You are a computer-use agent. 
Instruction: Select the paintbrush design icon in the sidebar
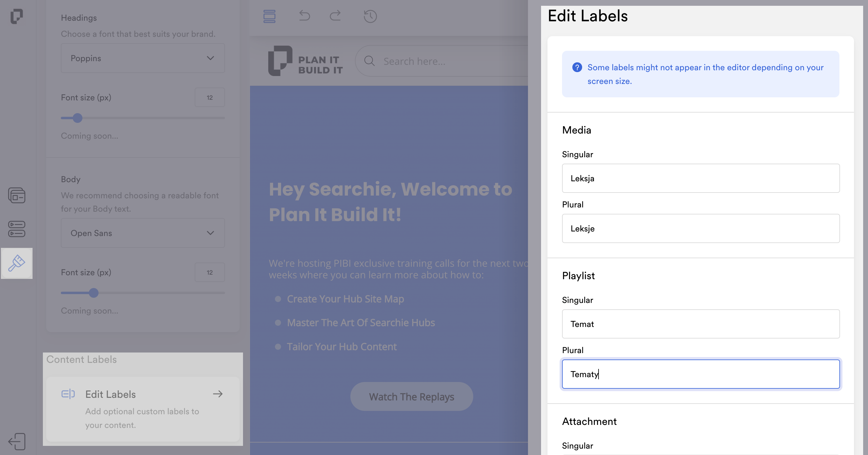(16, 263)
